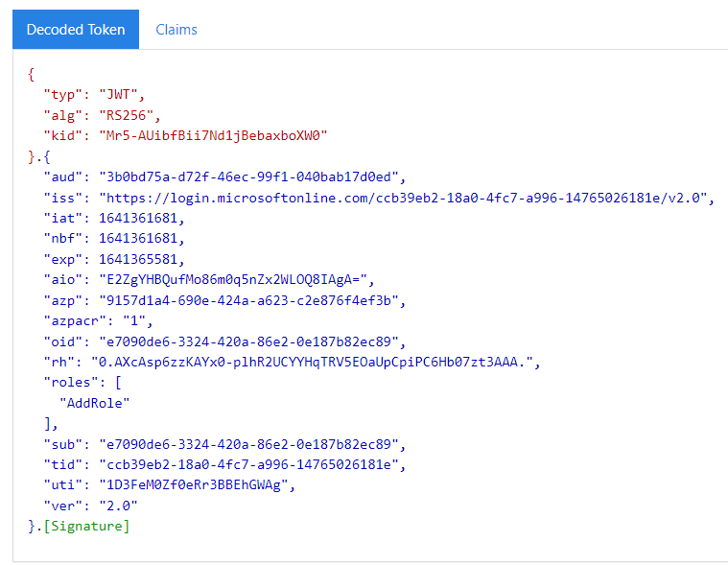728x565 pixels.
Task: Select the "AddRole" role entry
Action: (95, 403)
